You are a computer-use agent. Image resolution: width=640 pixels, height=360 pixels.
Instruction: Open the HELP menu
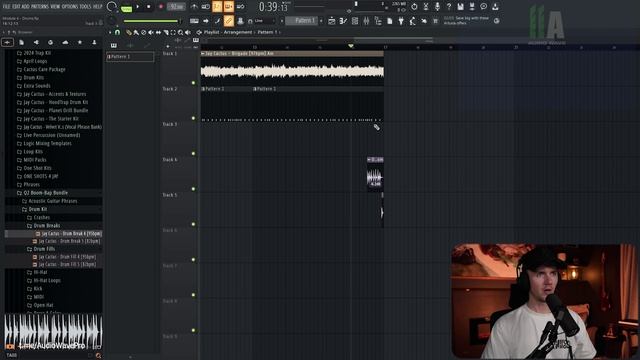tap(98, 7)
